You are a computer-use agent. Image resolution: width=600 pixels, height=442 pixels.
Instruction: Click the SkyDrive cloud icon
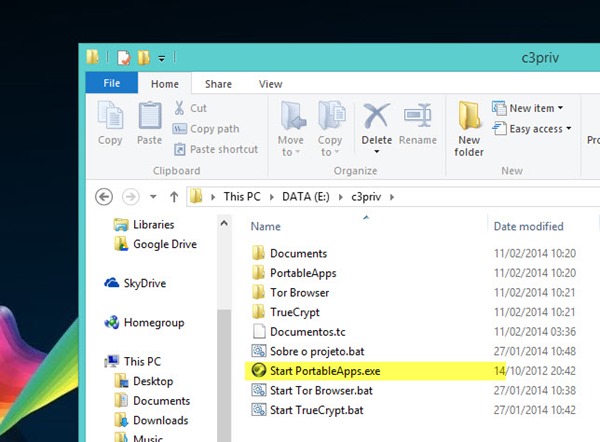click(112, 283)
